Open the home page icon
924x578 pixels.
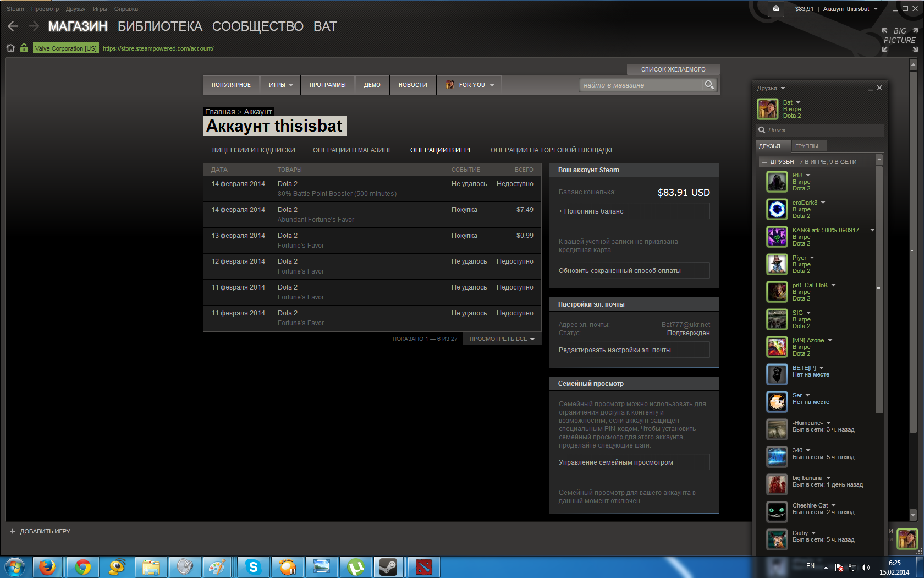[x=10, y=48]
